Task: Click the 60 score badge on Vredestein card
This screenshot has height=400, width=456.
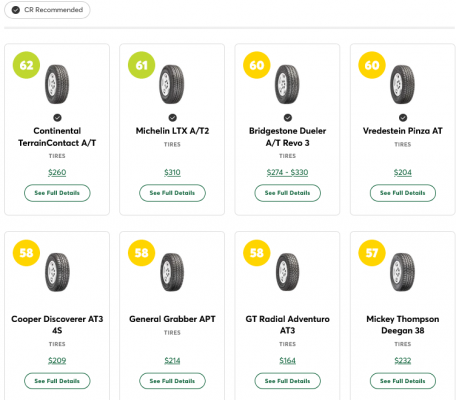Action: pyautogui.click(x=372, y=65)
